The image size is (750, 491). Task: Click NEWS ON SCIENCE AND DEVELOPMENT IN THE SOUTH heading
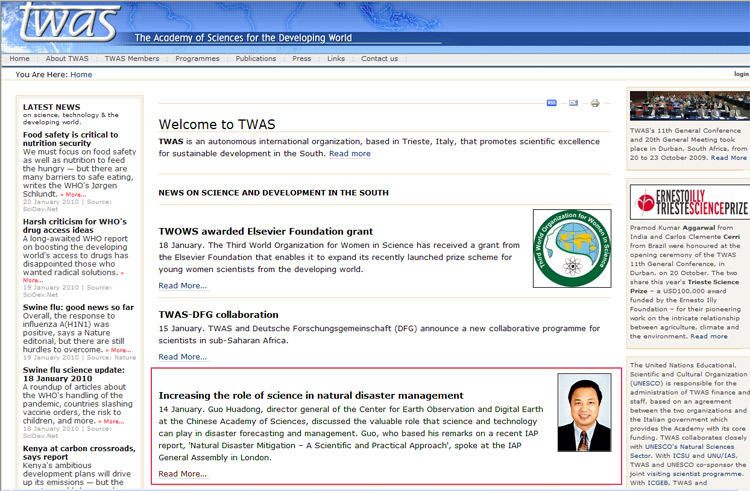pyautogui.click(x=274, y=193)
